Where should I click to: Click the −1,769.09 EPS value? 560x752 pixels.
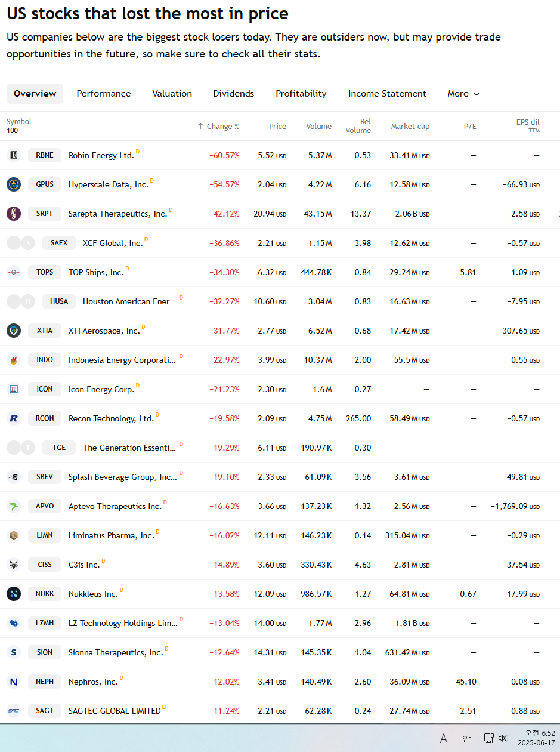click(x=515, y=506)
